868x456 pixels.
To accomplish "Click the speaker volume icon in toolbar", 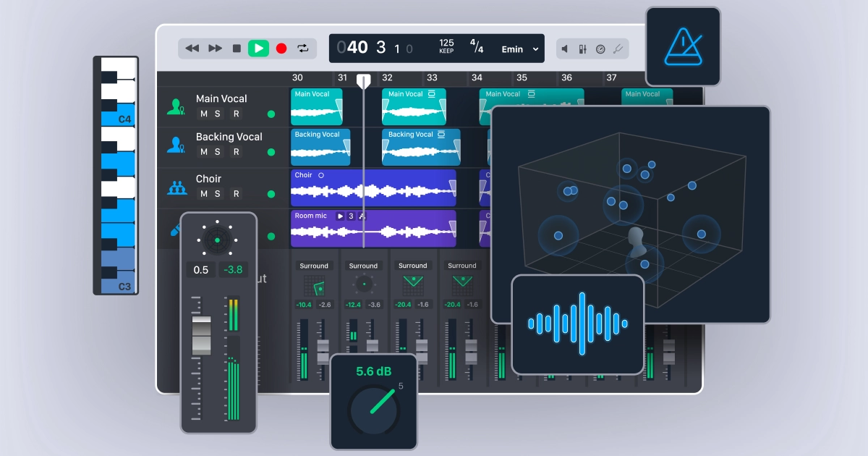I will (565, 49).
